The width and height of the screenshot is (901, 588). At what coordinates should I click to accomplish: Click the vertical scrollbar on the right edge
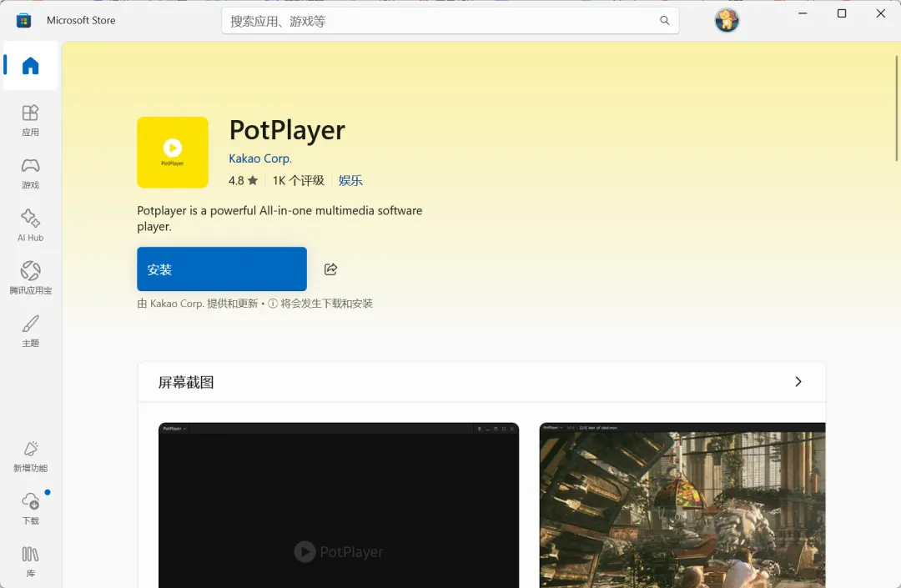[x=896, y=108]
